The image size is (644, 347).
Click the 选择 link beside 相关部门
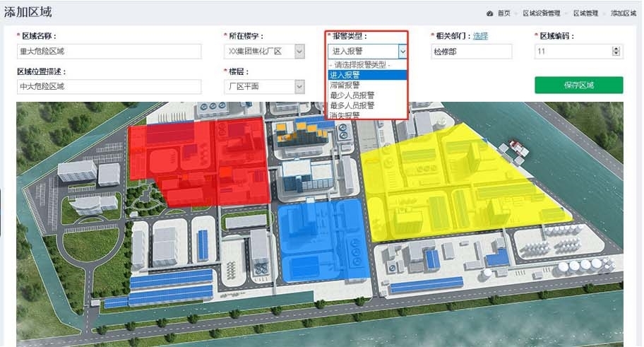[x=480, y=36]
